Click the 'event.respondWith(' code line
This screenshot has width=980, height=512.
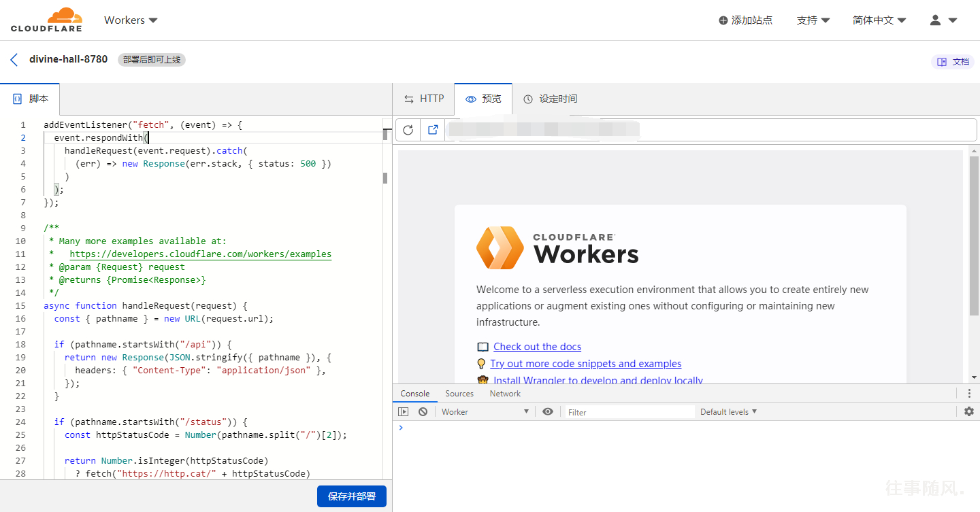pyautogui.click(x=102, y=138)
